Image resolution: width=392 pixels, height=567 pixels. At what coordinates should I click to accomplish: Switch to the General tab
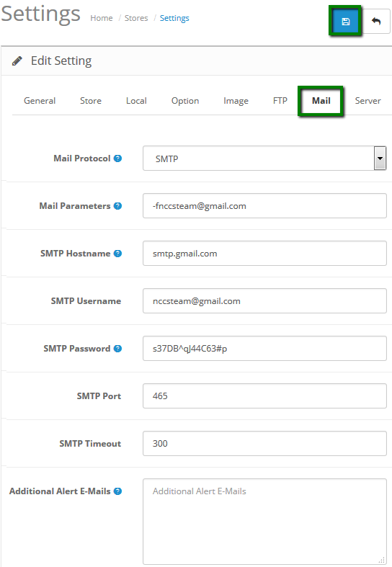point(40,101)
